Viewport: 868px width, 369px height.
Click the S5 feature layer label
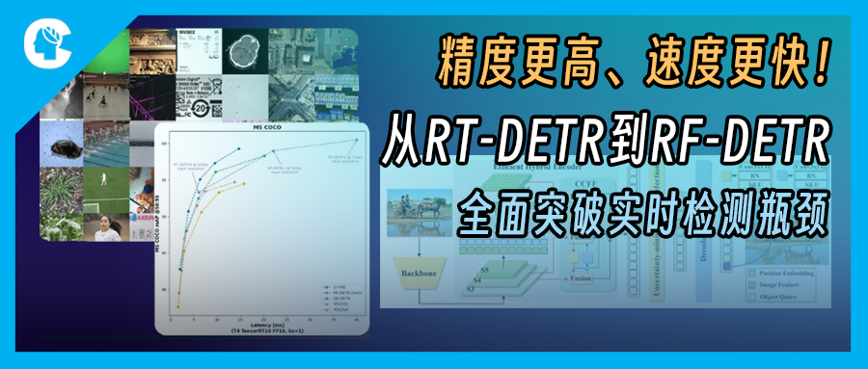pyautogui.click(x=486, y=271)
